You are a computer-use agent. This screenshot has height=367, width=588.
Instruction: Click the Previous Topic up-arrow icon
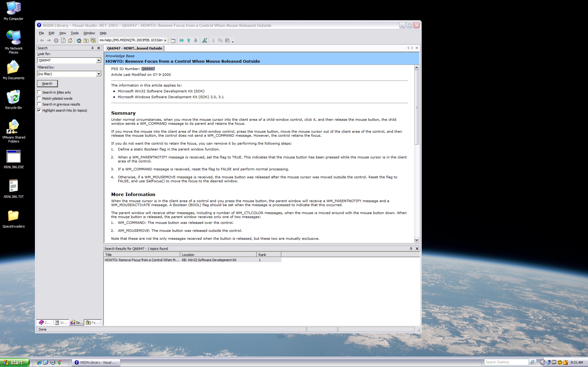[189, 40]
